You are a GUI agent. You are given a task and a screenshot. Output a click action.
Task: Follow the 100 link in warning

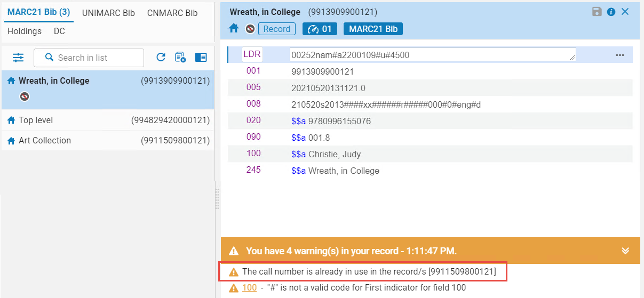[249, 288]
